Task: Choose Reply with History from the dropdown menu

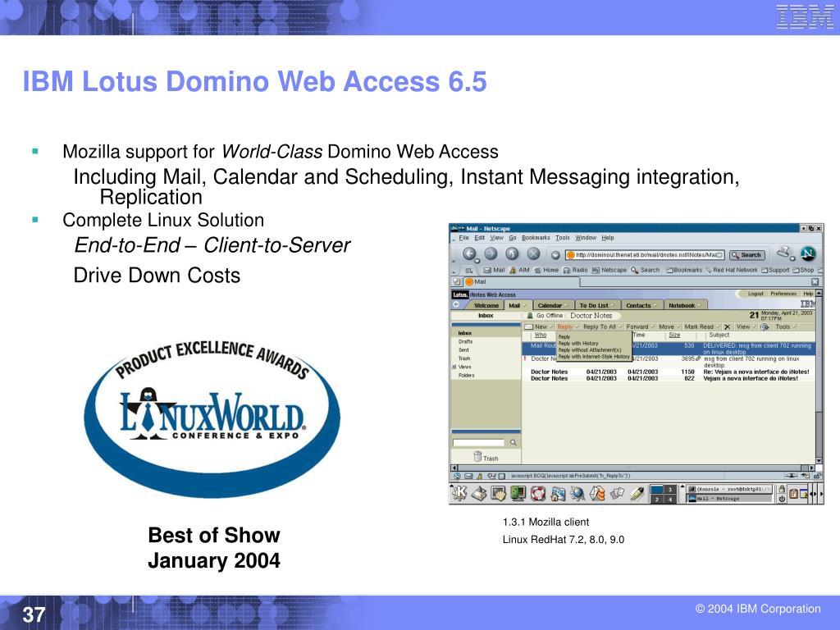Action: [x=578, y=344]
